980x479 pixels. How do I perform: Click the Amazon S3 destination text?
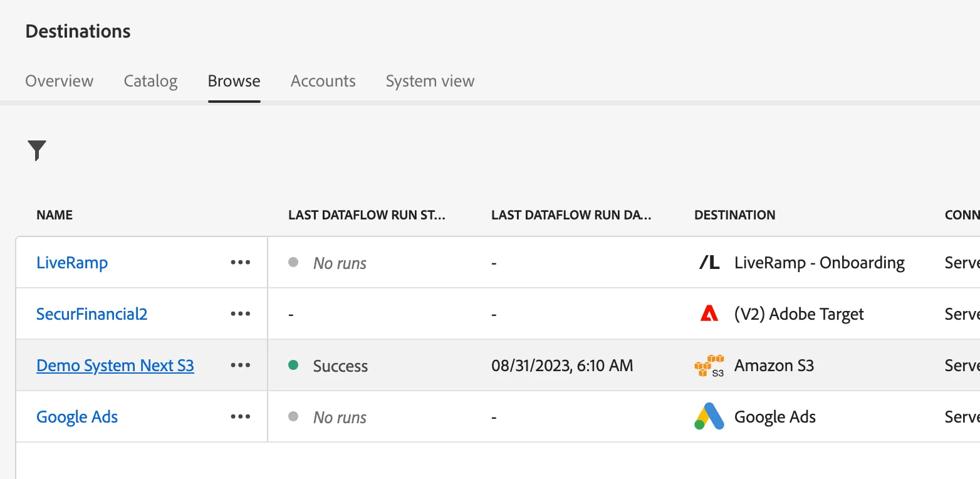tap(774, 366)
